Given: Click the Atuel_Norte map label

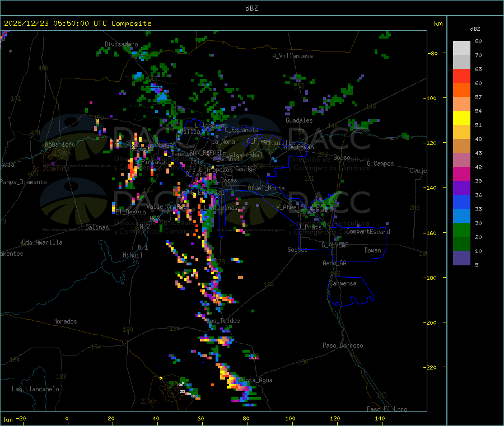Looking at the screenshot, I should [x=266, y=188].
